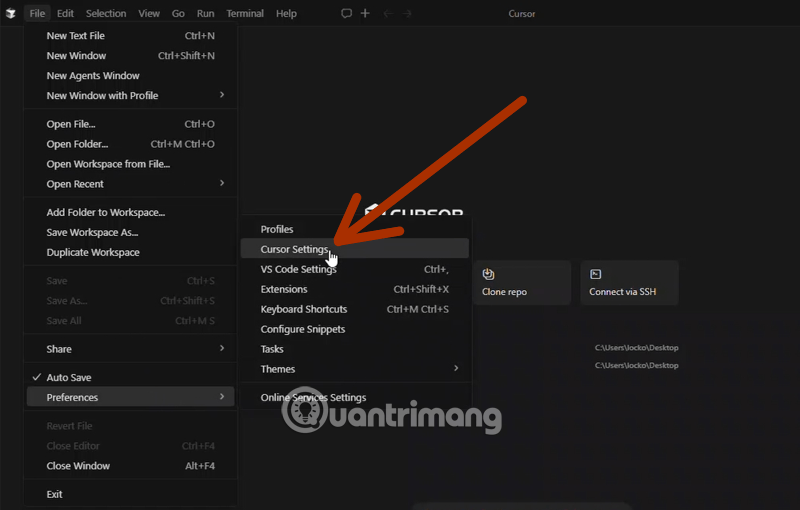This screenshot has width=800, height=510.
Task: Open the Terminal menu
Action: coord(244,14)
